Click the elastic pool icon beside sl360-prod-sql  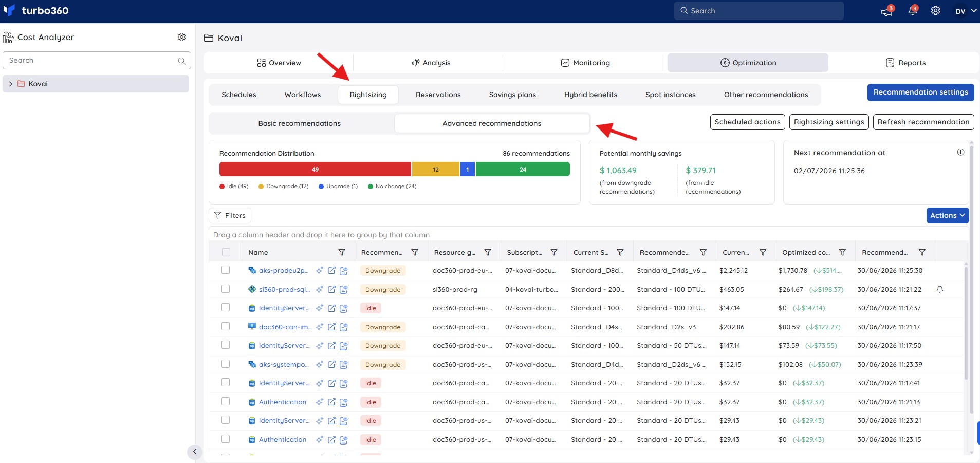(x=252, y=289)
